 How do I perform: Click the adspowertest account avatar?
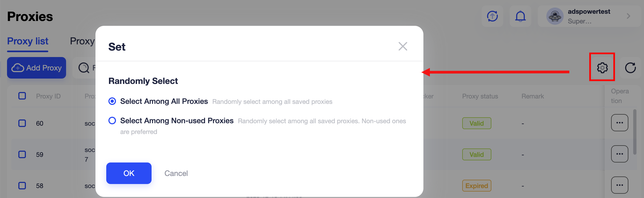pyautogui.click(x=555, y=16)
